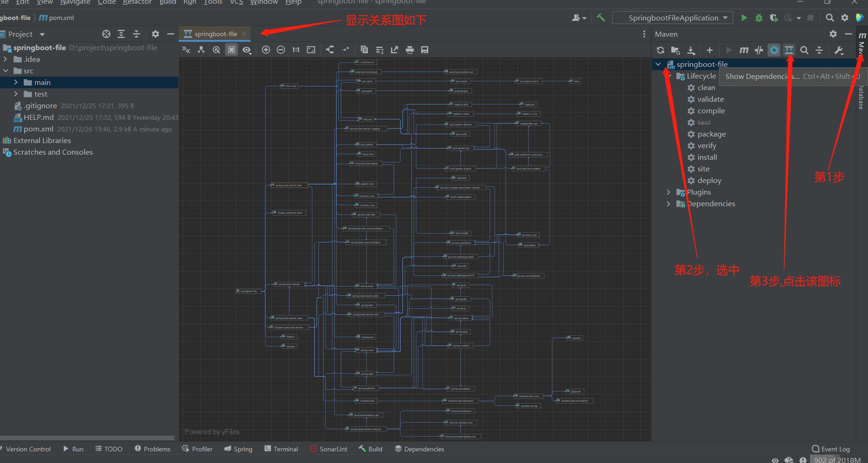Viewport: 868px width, 463px height.
Task: Build project with hammer icon
Action: [601, 18]
